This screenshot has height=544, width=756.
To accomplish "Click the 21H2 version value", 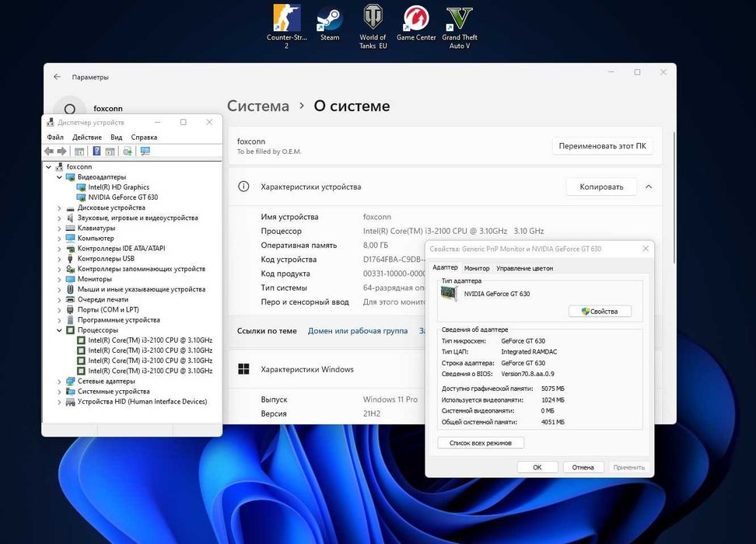I will click(x=372, y=413).
